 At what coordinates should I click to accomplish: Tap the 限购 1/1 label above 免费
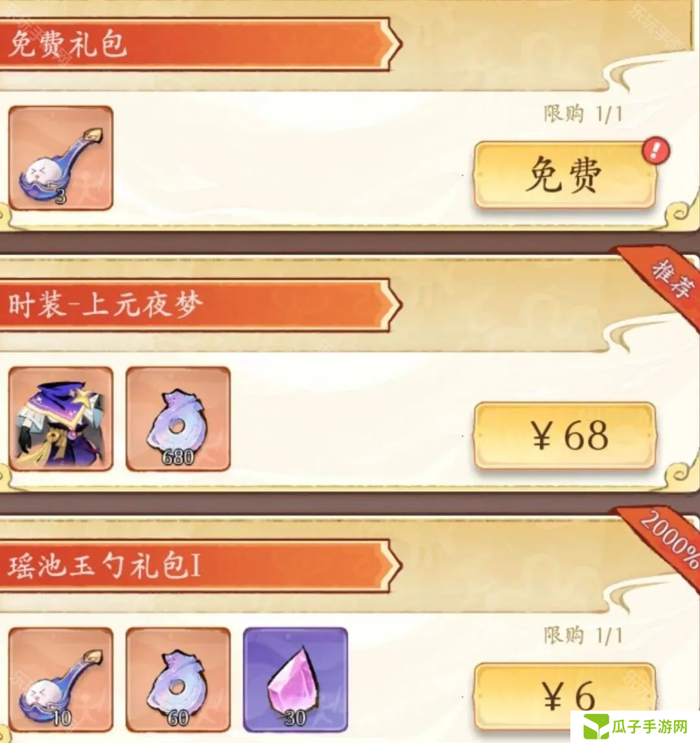583,114
